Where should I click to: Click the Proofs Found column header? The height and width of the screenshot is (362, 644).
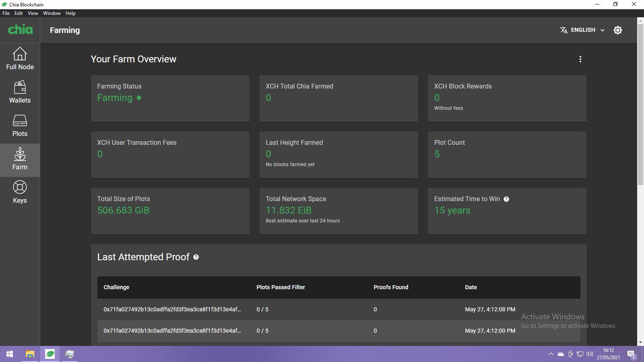391,287
